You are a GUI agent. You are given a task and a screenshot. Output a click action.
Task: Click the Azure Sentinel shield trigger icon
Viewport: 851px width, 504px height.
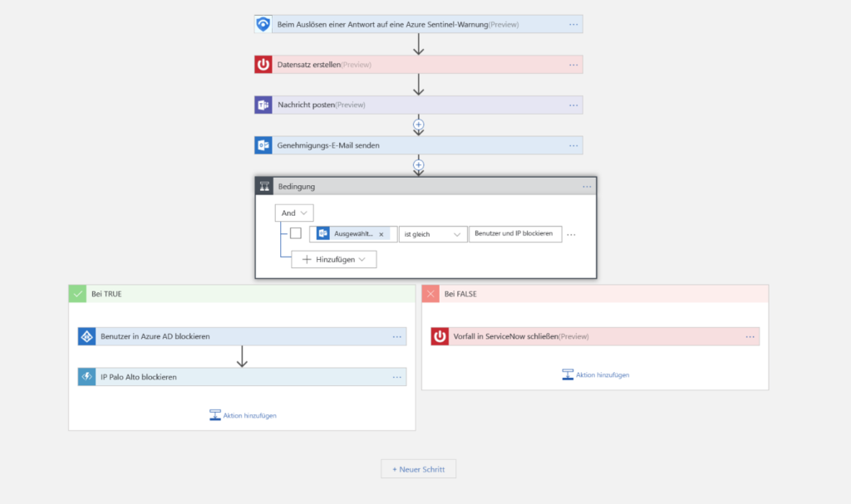tap(263, 24)
